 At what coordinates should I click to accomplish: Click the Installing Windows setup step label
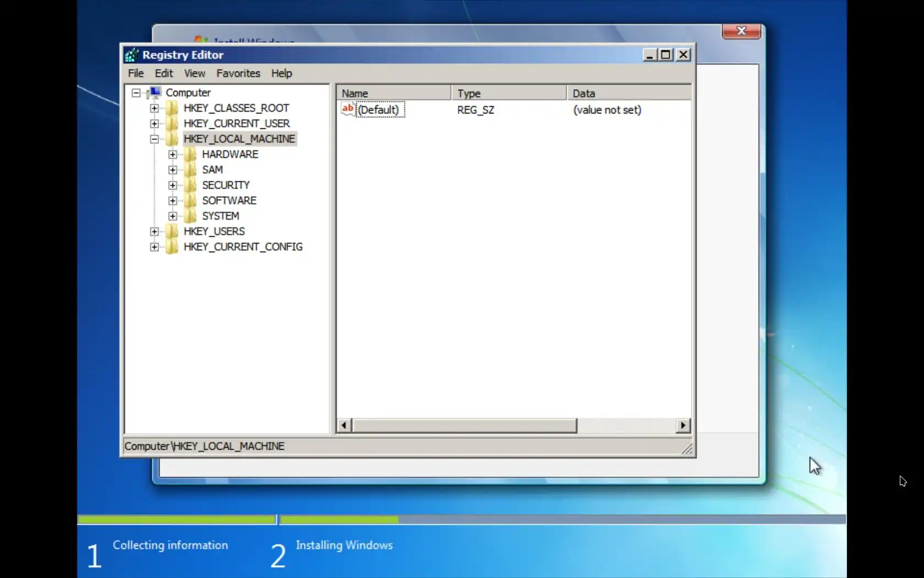(344, 545)
